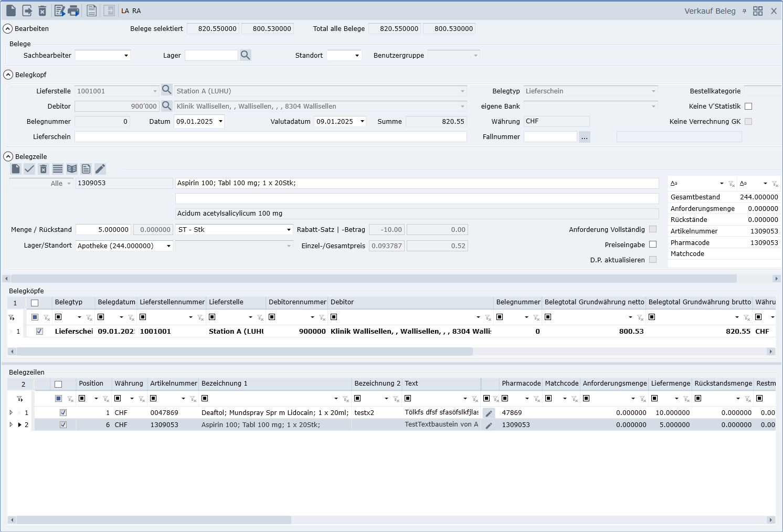Click the new document icon in top toolbar

(11, 10)
